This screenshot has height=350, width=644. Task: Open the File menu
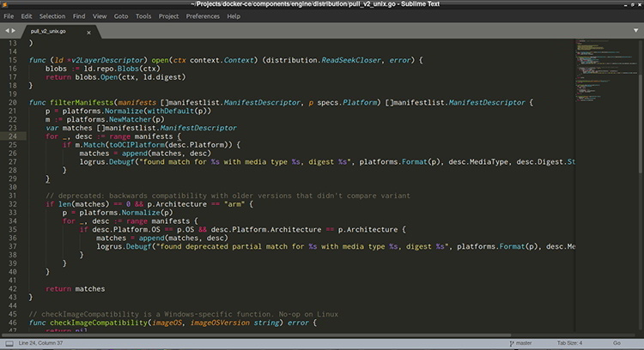pyautogui.click(x=9, y=16)
